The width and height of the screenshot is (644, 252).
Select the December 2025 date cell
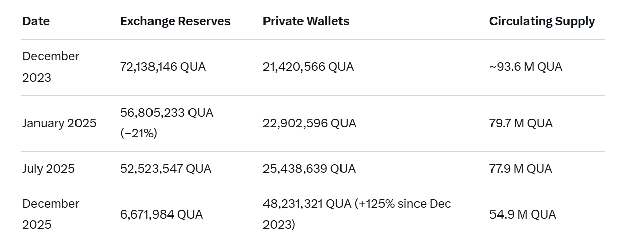coord(51,214)
